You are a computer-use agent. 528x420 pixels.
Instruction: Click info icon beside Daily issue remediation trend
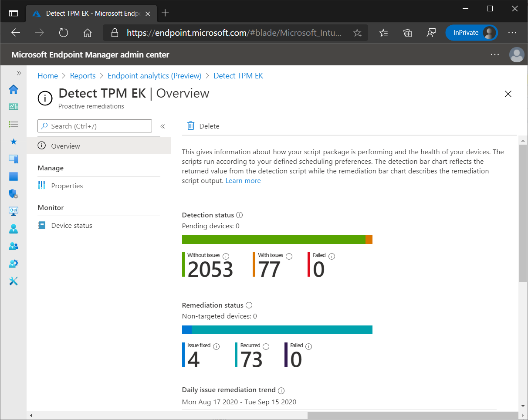pos(281,390)
